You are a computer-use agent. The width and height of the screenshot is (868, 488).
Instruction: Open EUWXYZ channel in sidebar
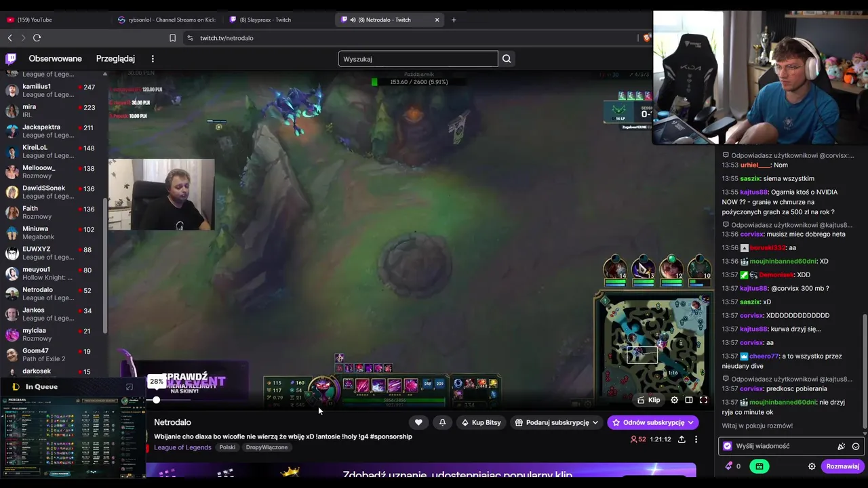coord(51,253)
